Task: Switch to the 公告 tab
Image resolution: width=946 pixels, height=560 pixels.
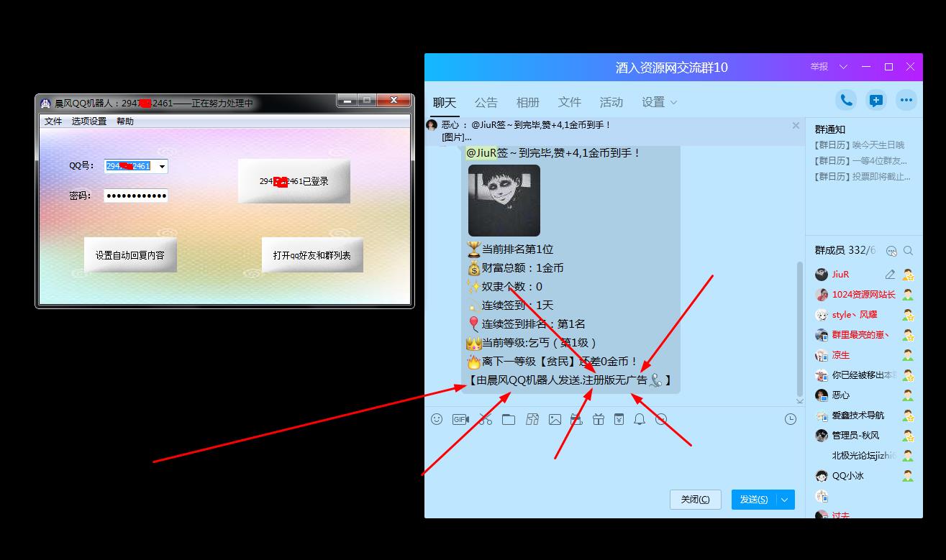Action: [x=486, y=102]
